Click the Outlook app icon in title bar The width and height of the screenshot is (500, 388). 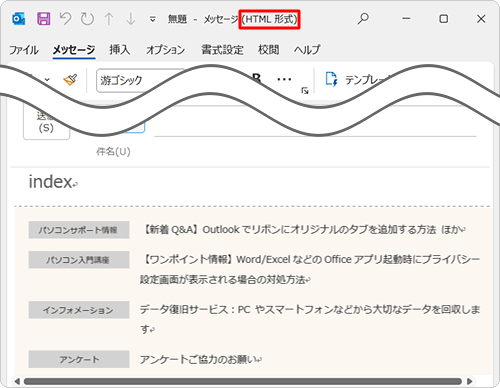tap(18, 19)
